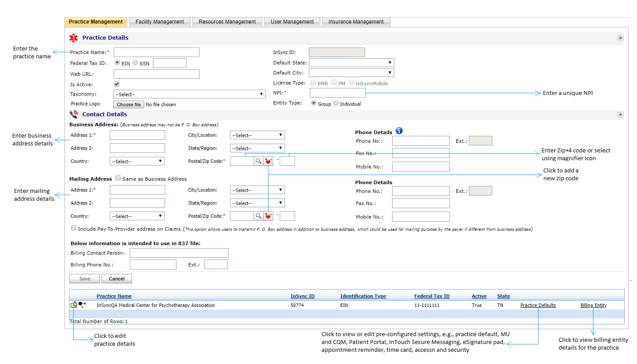Open the Insurance Management tab
The image size is (637, 364).
356,22
